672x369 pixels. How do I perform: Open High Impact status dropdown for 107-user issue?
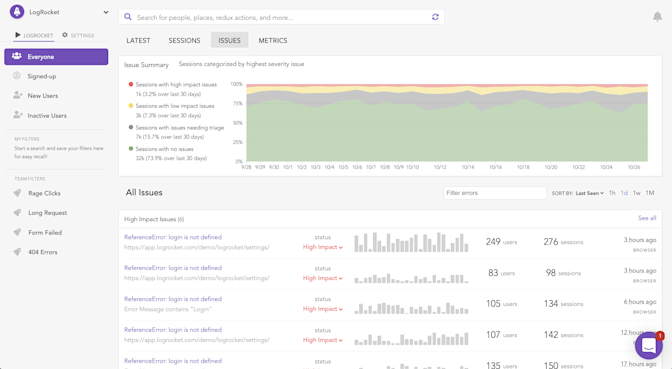(323, 340)
